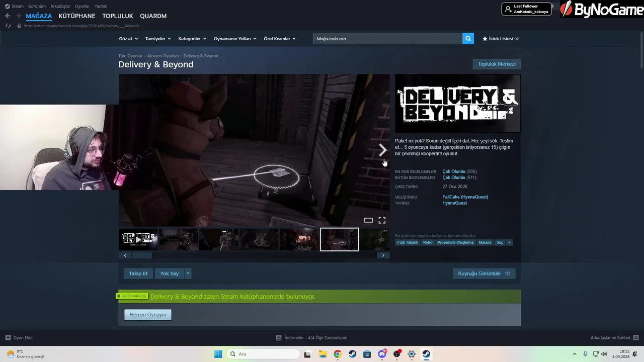Switch to the KÜTÜPHANE tab
The height and width of the screenshot is (362, 644).
coord(77,16)
